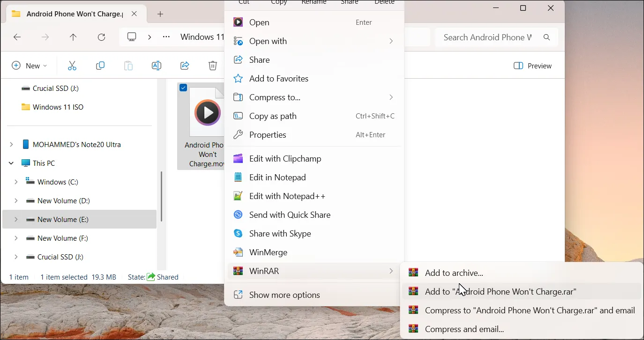Toggle the Preview pane
Viewport: 644px width, 340px height.
pos(532,66)
